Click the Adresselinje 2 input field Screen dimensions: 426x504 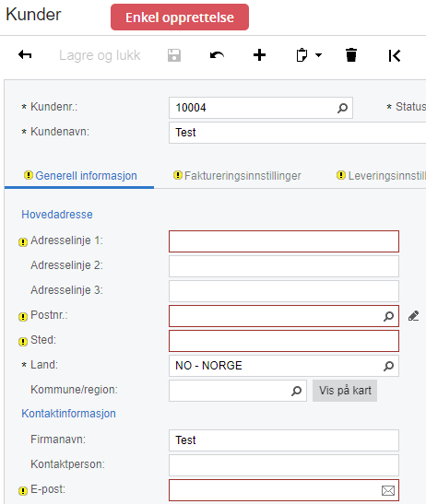pos(284,266)
